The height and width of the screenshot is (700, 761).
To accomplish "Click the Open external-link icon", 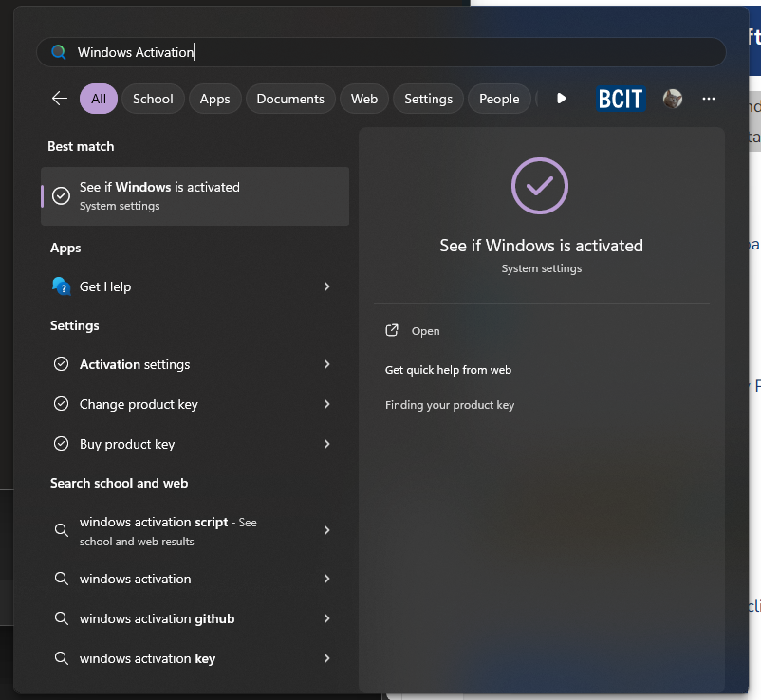I will pos(392,331).
